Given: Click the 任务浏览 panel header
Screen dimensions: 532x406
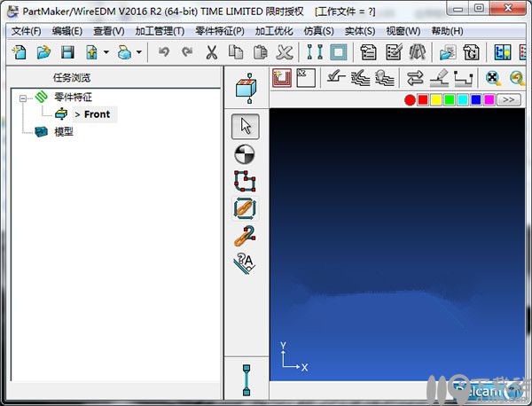Looking at the screenshot, I should tap(72, 78).
